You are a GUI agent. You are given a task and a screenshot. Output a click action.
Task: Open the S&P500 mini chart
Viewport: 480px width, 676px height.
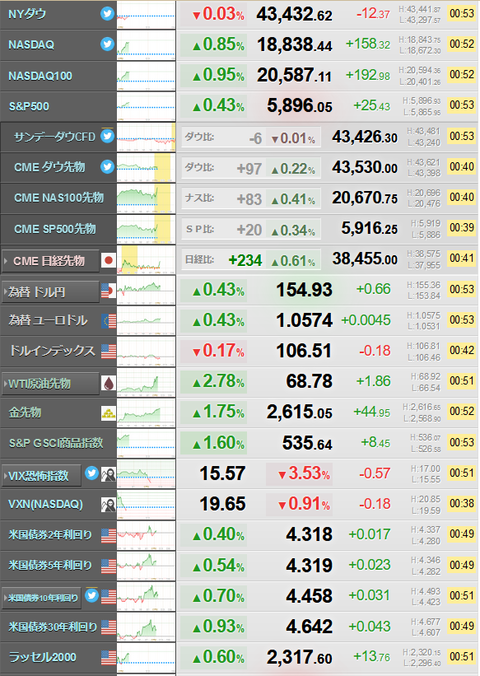tap(146, 106)
